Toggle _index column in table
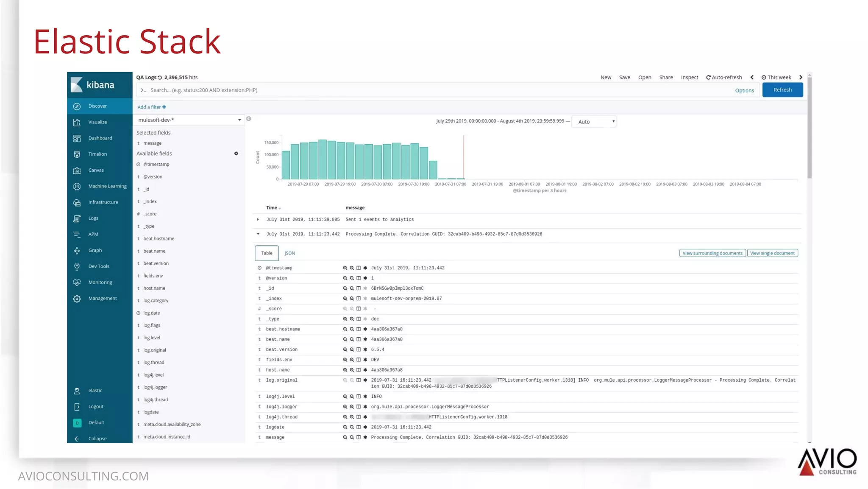 click(x=359, y=299)
